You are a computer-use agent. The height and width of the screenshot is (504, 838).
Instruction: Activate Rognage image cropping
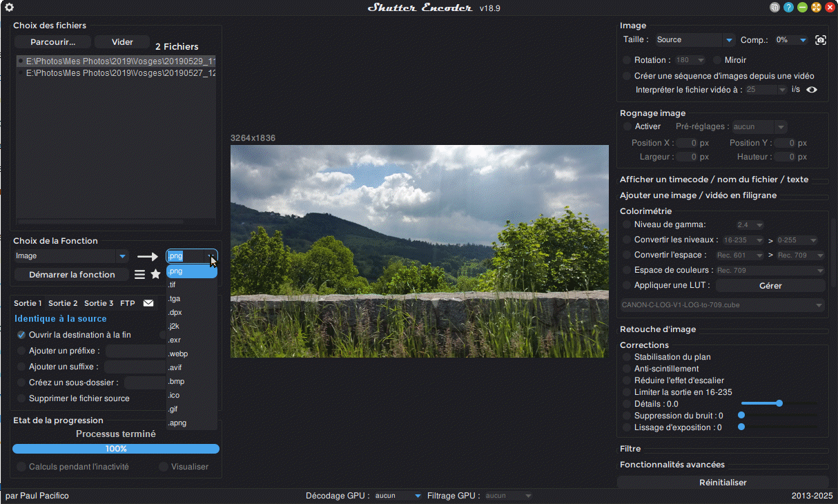coord(627,126)
